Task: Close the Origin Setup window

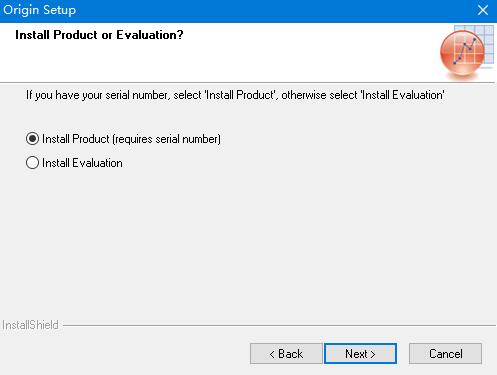Action: pos(483,10)
